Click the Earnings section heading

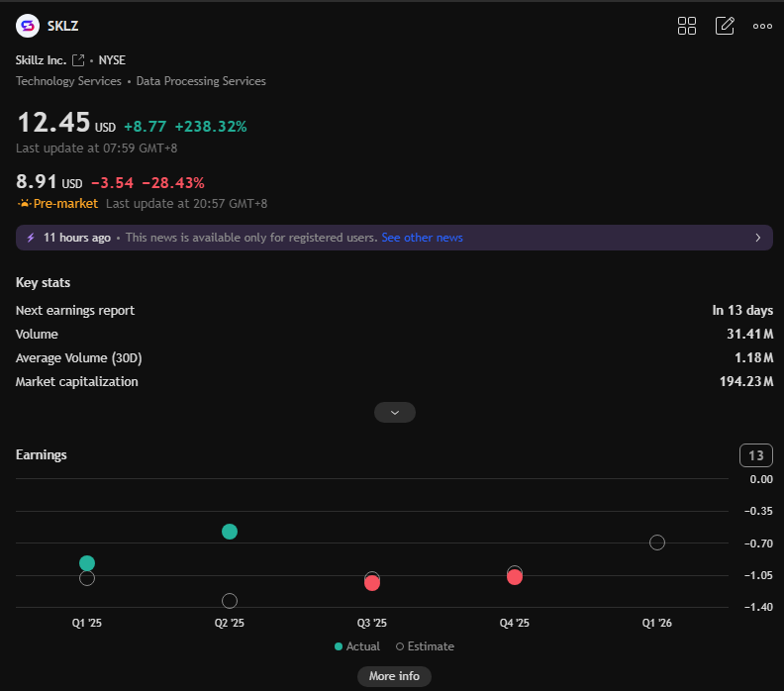[41, 455]
